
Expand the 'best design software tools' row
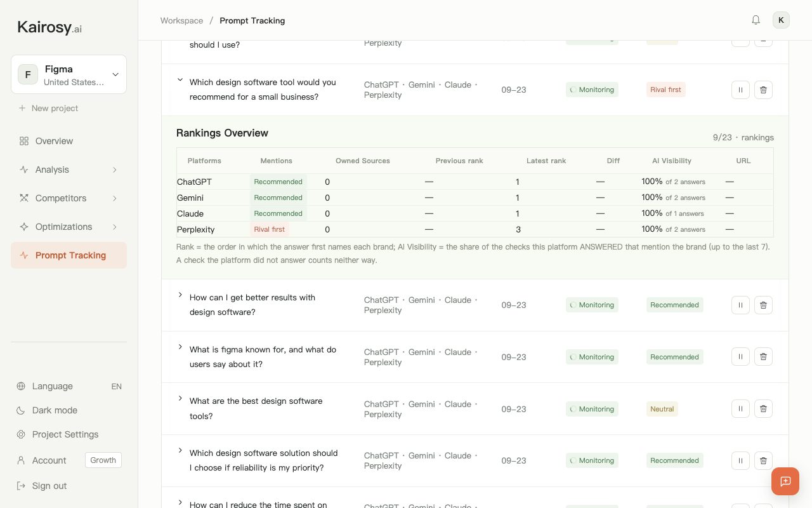tap(180, 399)
